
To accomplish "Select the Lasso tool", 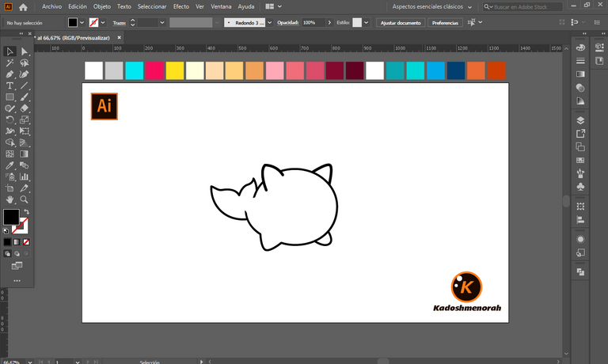I will point(24,63).
